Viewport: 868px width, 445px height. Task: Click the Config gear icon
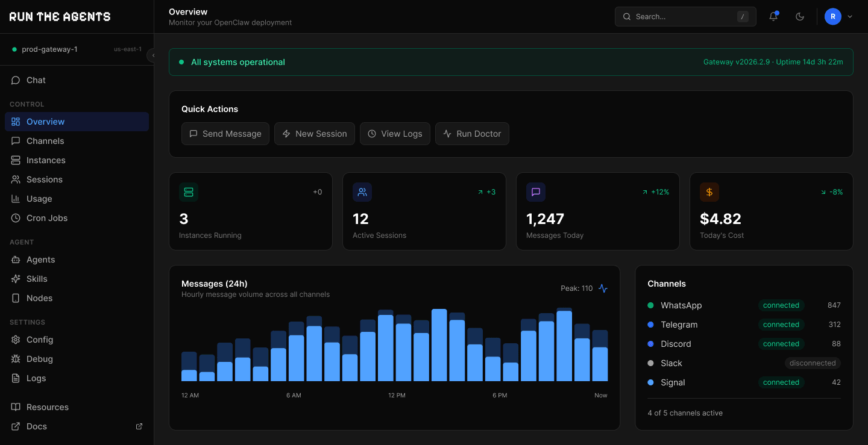(17, 339)
